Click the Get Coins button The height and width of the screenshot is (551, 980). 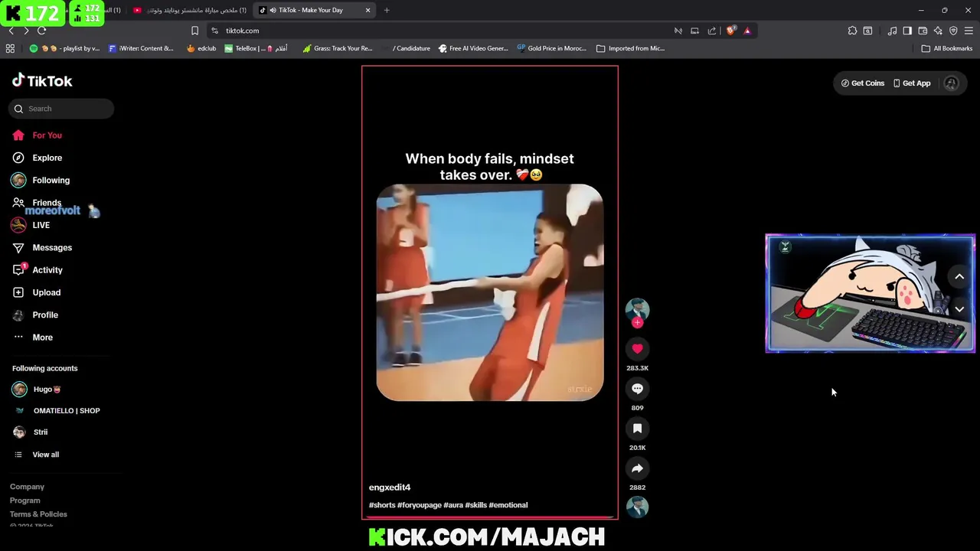(x=862, y=83)
